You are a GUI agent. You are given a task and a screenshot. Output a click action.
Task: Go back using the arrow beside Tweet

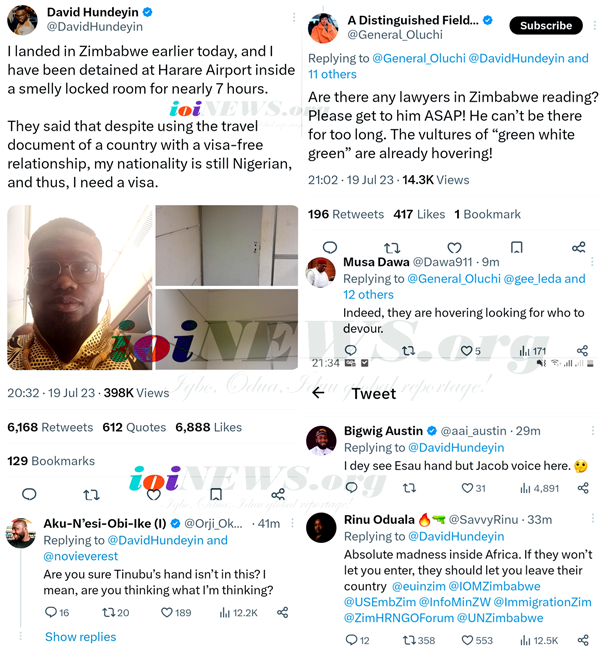pyautogui.click(x=318, y=393)
